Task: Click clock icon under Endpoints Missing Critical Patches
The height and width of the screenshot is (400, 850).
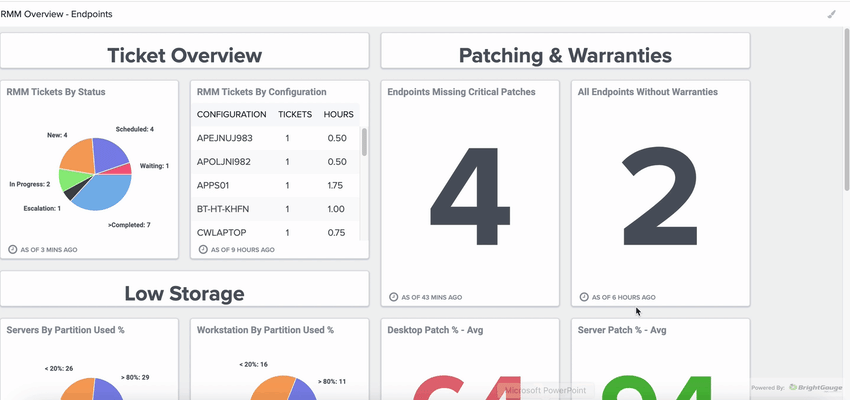Action: 394,297
